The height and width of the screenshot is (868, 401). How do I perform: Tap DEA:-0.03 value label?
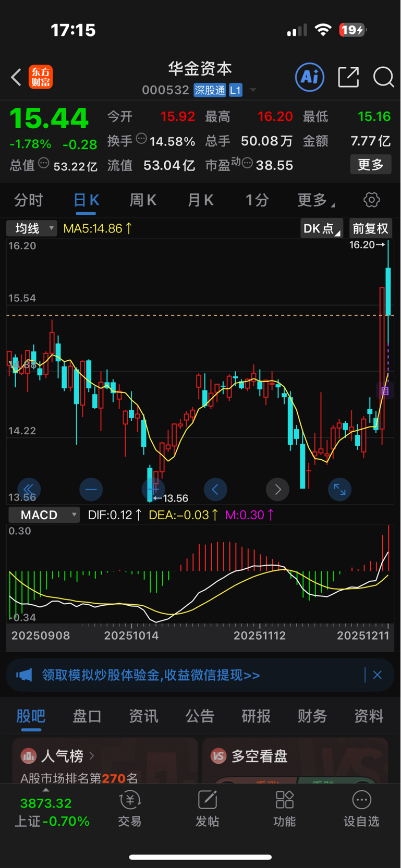pyautogui.click(x=184, y=515)
